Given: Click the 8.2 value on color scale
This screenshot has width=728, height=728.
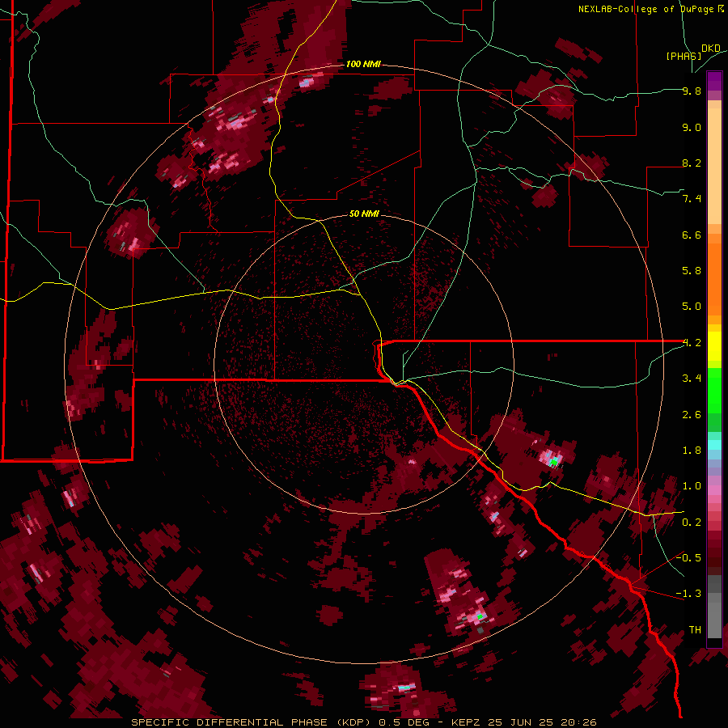Looking at the screenshot, I should click(692, 163).
